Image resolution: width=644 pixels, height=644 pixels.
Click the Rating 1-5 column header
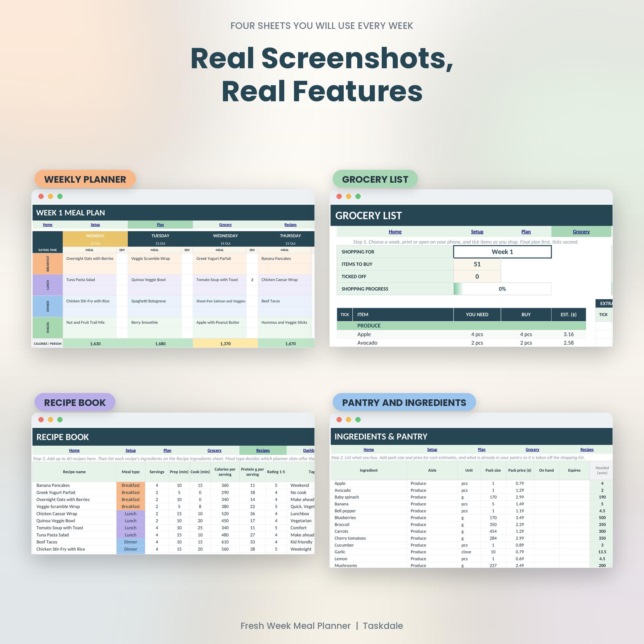276,472
